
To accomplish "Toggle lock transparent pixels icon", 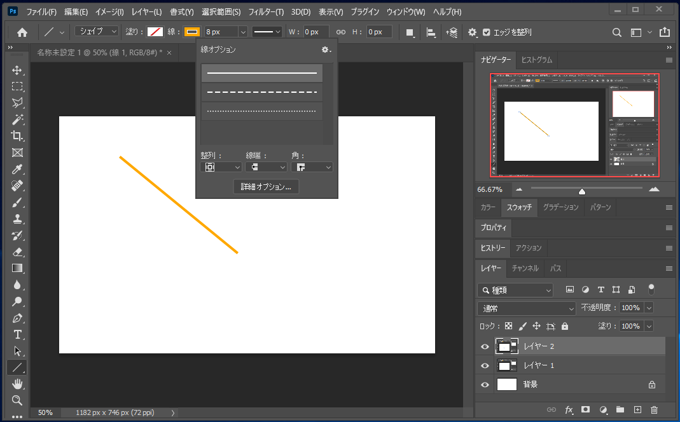I will [508, 326].
